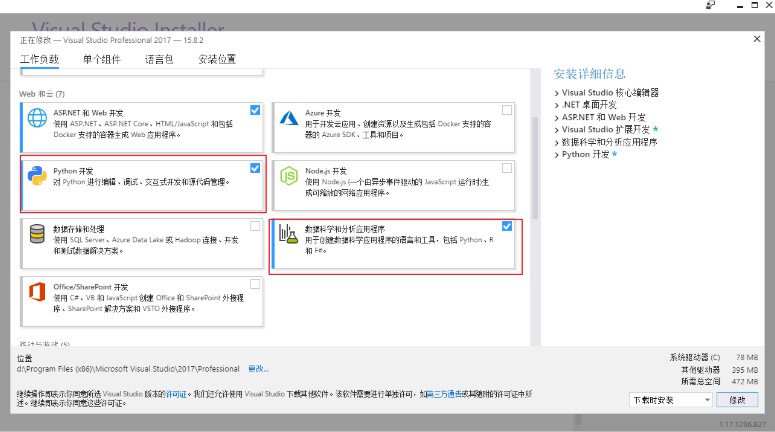Switch to the 工作负载 tab

40,59
